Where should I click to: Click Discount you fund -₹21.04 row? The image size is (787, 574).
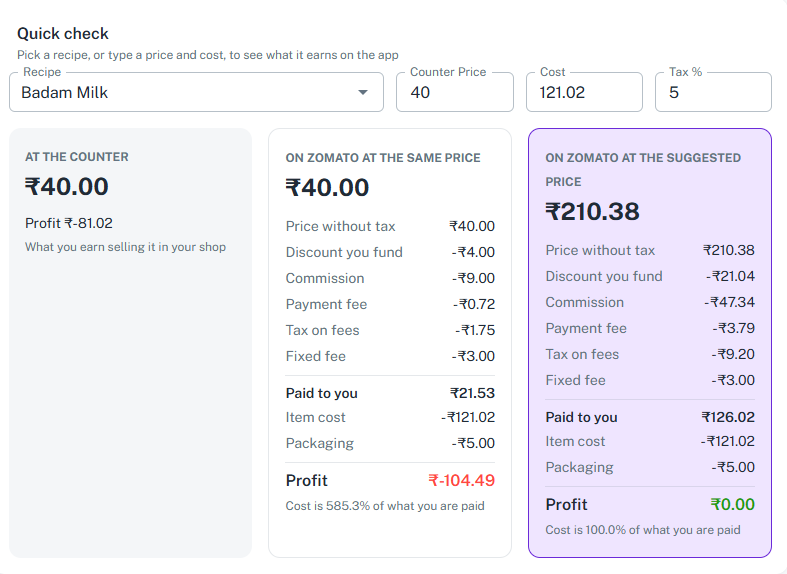click(650, 276)
